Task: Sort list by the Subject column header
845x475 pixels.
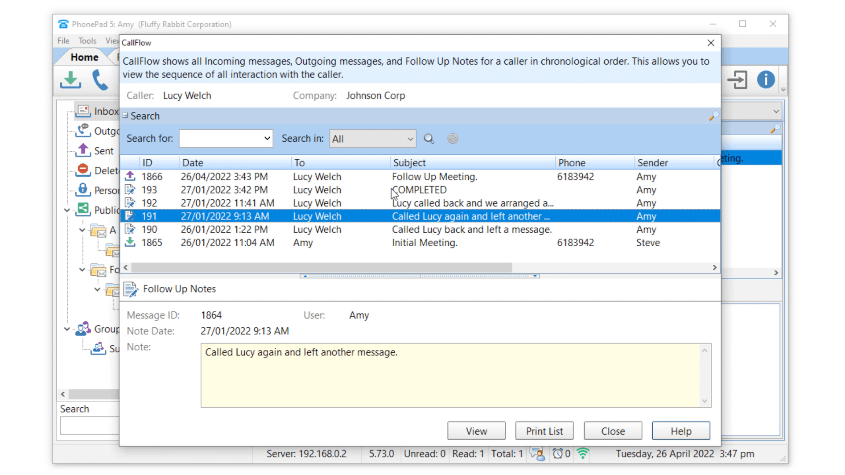Action: tap(472, 162)
